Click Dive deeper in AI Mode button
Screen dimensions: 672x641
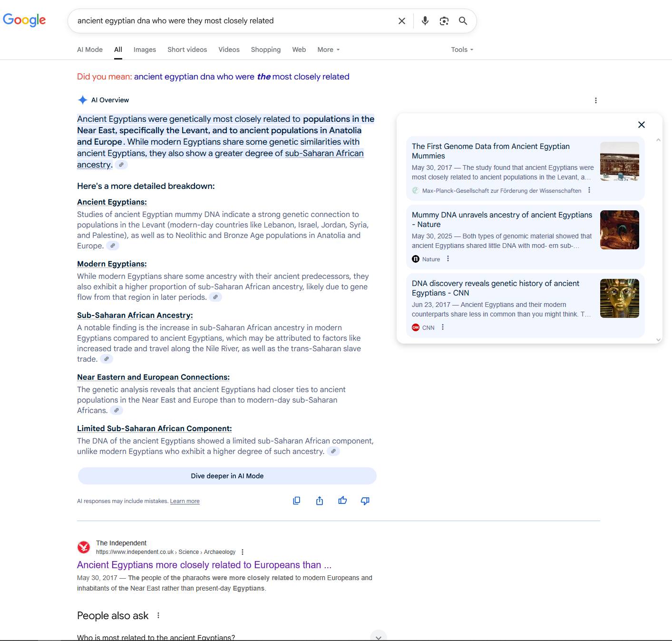tap(227, 476)
